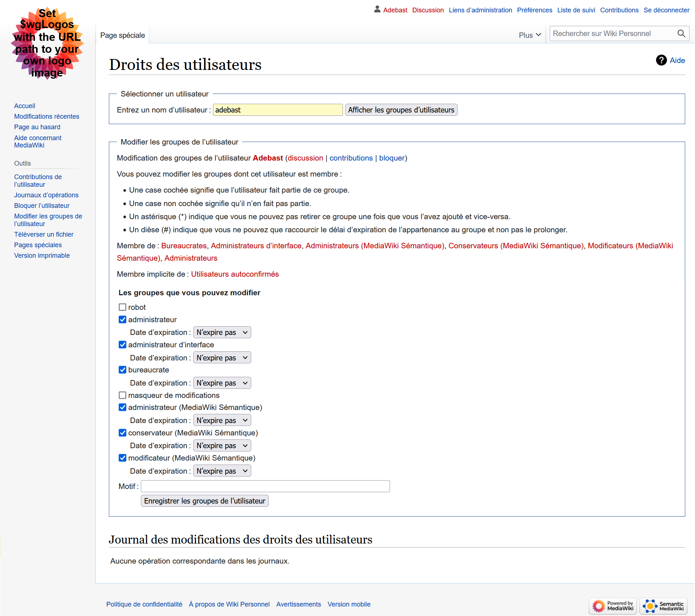Open Journaux d'opérations

tap(46, 195)
